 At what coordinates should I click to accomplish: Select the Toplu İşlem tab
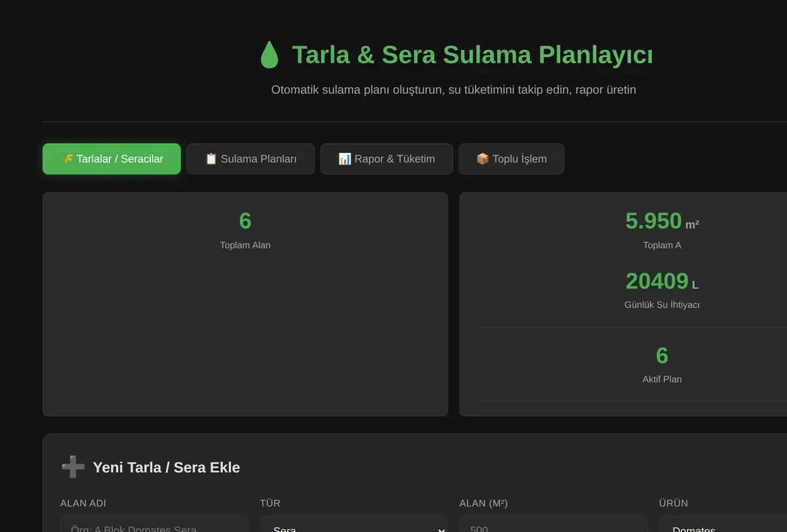point(511,159)
